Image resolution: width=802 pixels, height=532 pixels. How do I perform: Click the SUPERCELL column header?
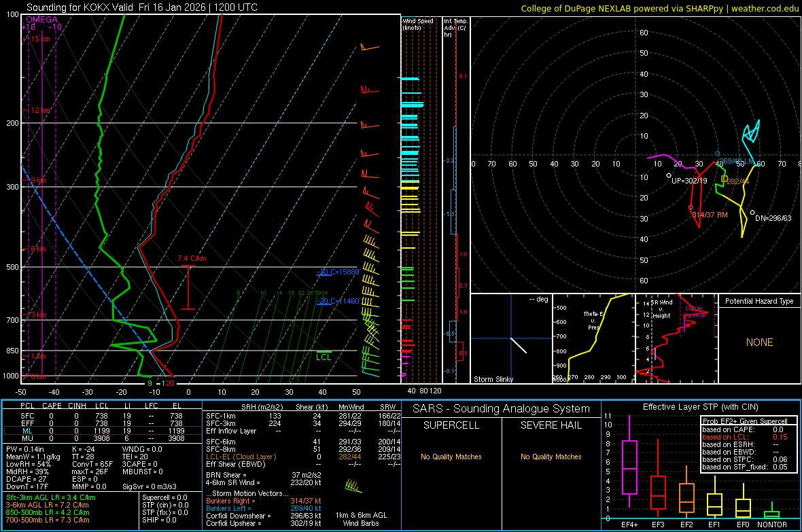pyautogui.click(x=451, y=425)
